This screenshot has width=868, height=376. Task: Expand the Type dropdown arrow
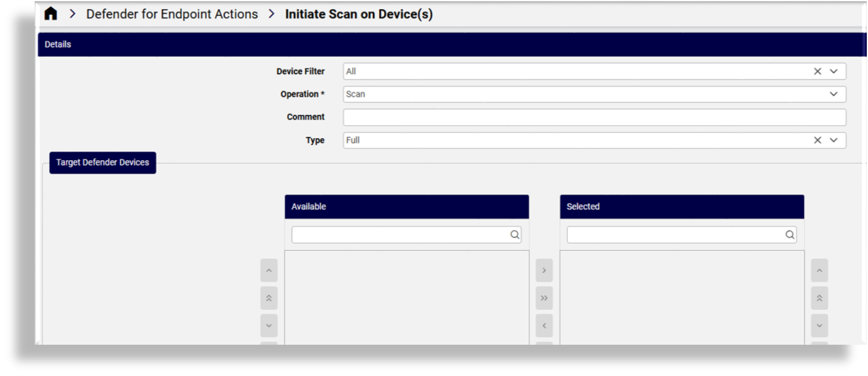(834, 140)
